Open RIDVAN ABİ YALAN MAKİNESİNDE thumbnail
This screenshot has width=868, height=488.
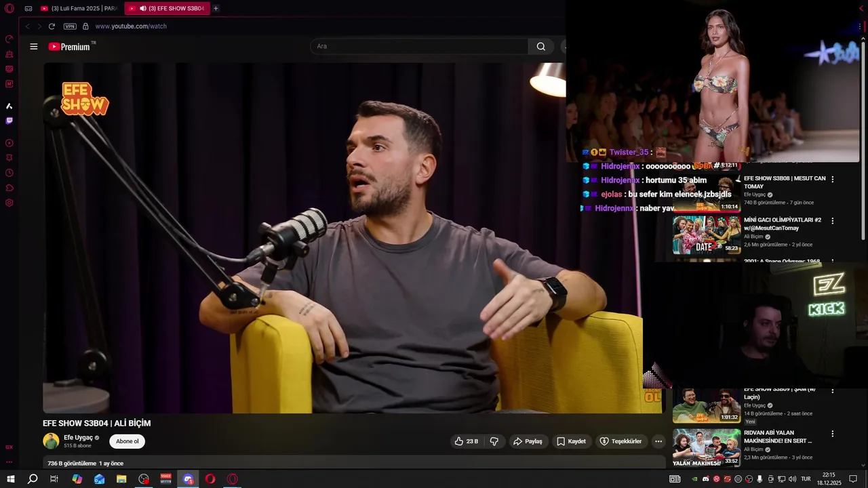pos(706,447)
